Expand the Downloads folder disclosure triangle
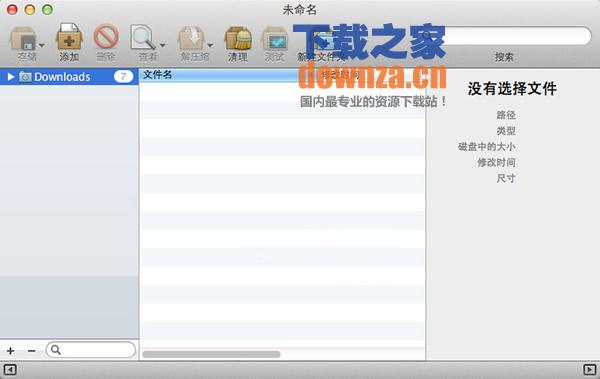 click(x=11, y=77)
